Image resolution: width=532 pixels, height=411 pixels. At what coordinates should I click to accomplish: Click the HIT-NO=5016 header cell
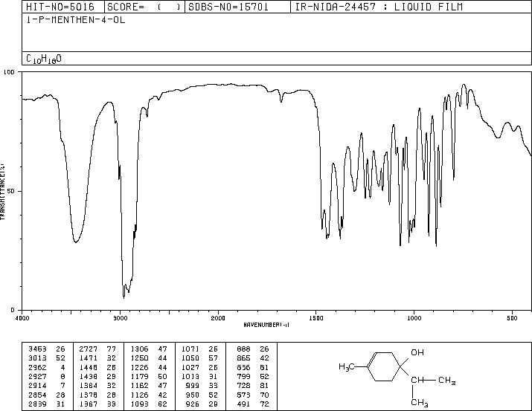(x=60, y=7)
